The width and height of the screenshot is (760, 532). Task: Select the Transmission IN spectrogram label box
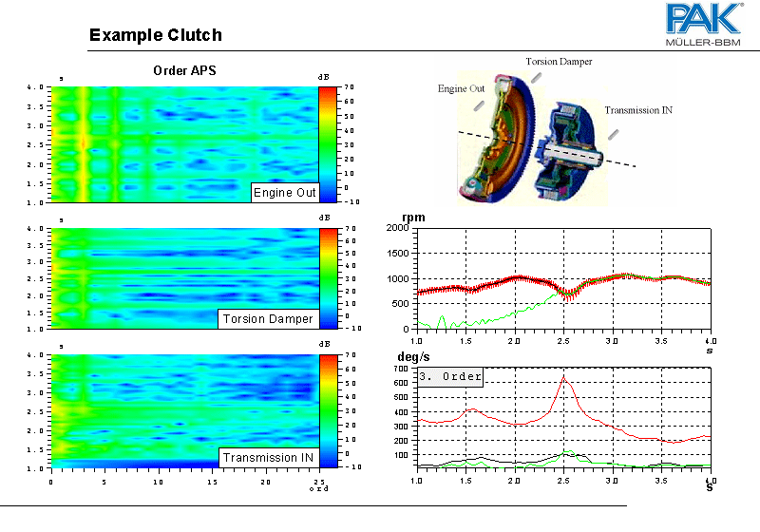pos(267,458)
